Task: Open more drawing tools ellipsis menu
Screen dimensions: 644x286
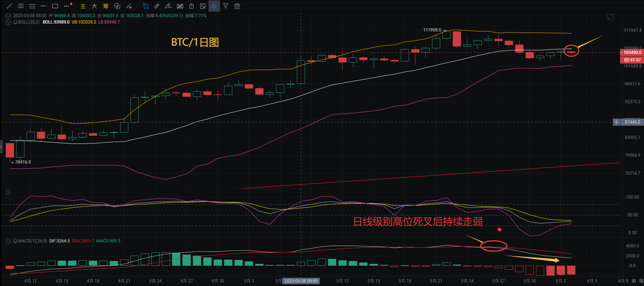Action: (67, 6)
